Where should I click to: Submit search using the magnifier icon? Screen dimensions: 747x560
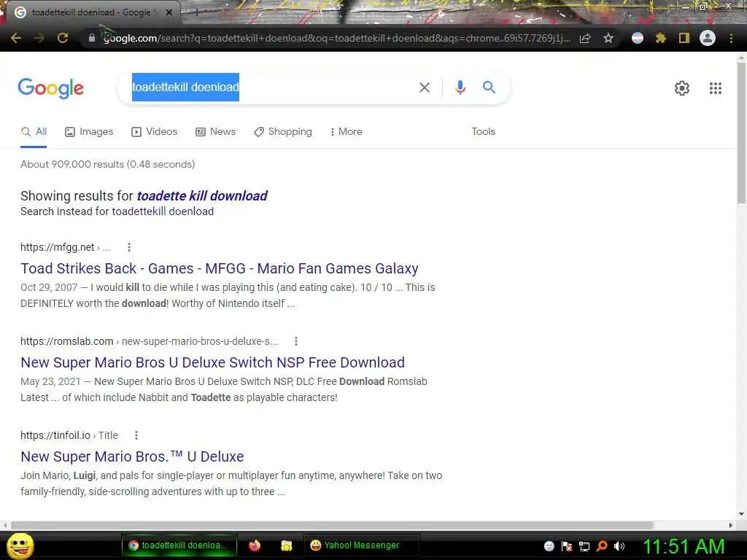pyautogui.click(x=489, y=87)
